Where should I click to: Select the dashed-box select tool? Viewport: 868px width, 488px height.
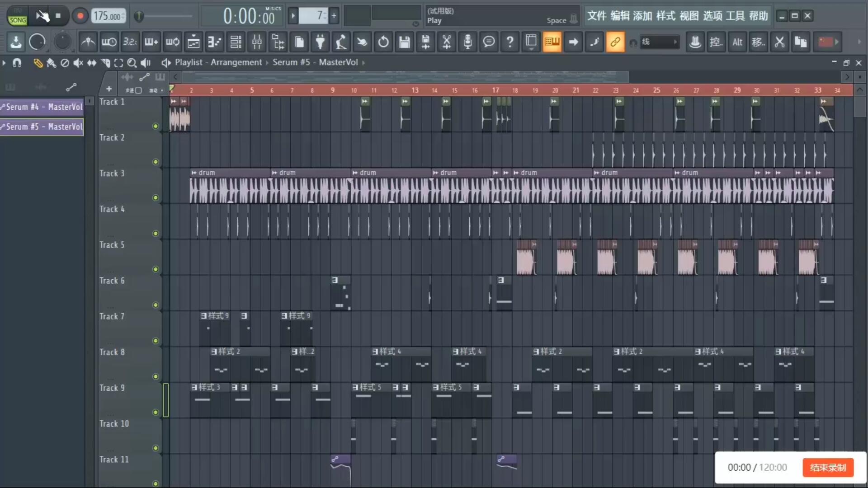pos(118,63)
